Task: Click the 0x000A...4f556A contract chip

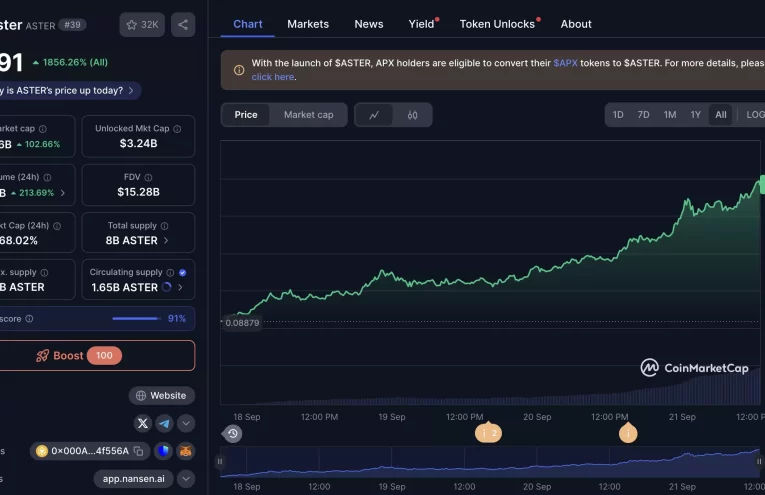Action: [x=89, y=451]
